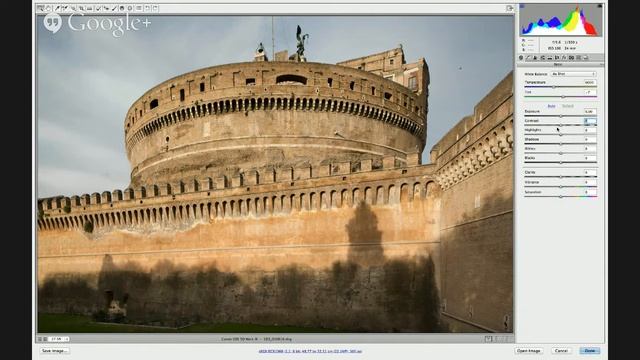Screen dimensions: 640x360
Task: Focus the Tint value field
Action: tap(590, 92)
